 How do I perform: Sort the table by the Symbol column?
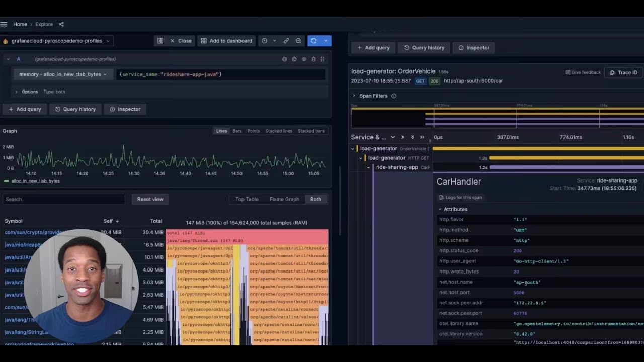coord(14,221)
